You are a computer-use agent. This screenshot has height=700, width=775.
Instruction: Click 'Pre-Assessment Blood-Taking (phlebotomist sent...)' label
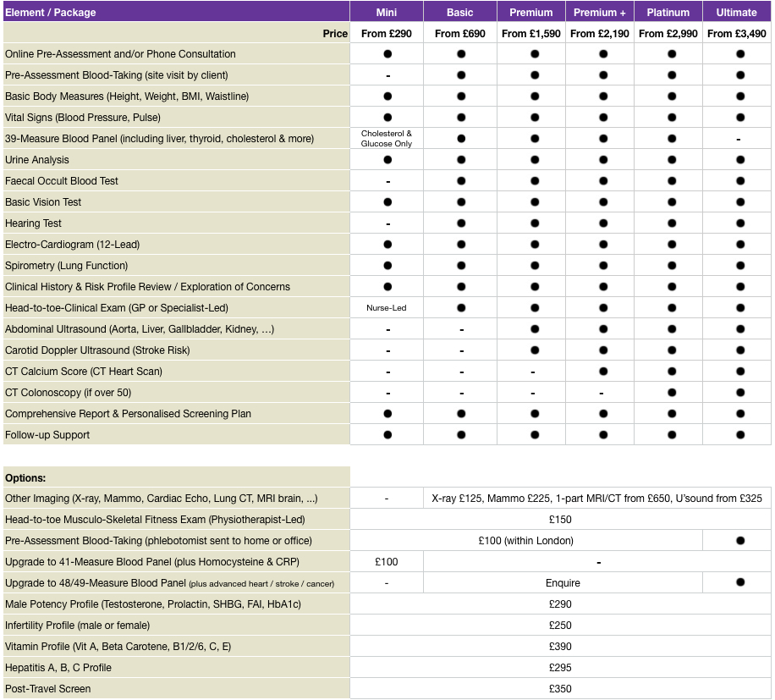click(159, 541)
